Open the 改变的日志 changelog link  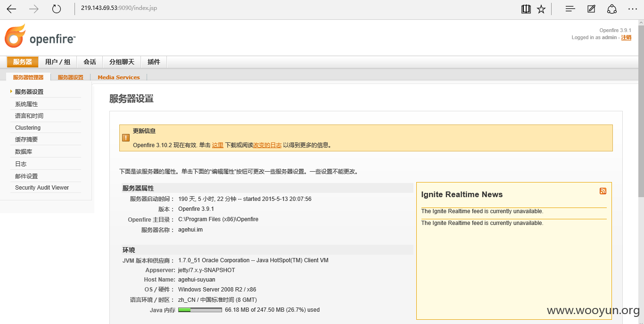tap(267, 145)
